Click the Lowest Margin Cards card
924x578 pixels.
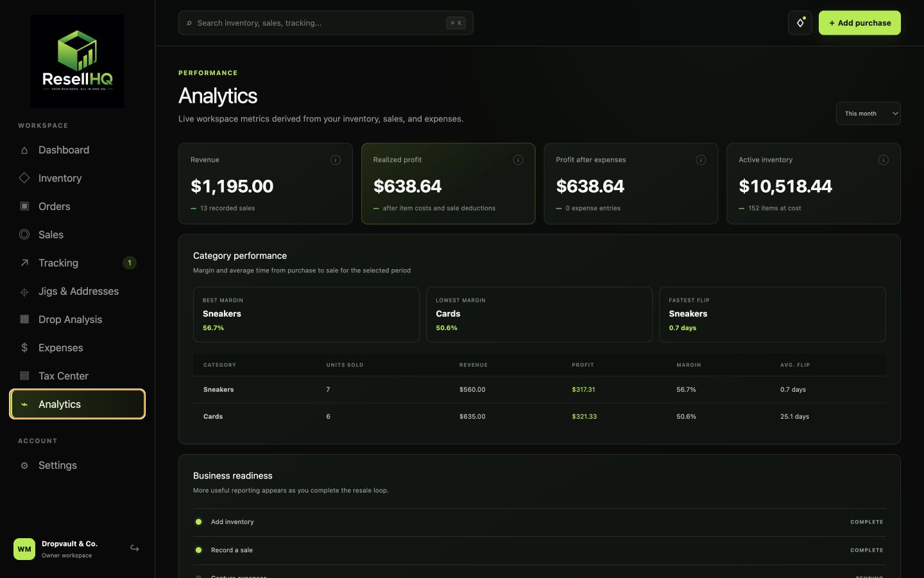pyautogui.click(x=539, y=315)
